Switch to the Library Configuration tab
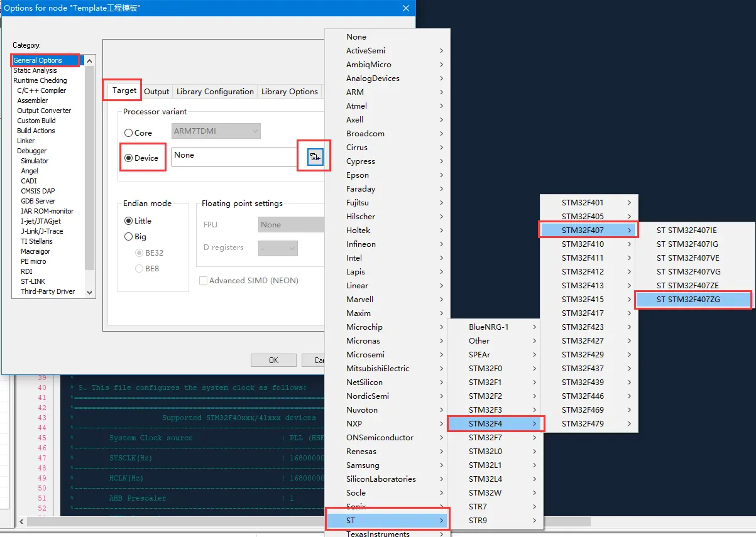This screenshot has width=756, height=537. coord(215,92)
